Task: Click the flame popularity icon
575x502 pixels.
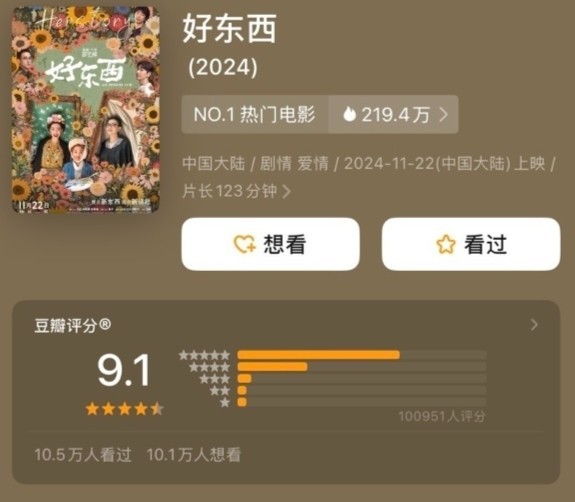Action: tap(349, 114)
